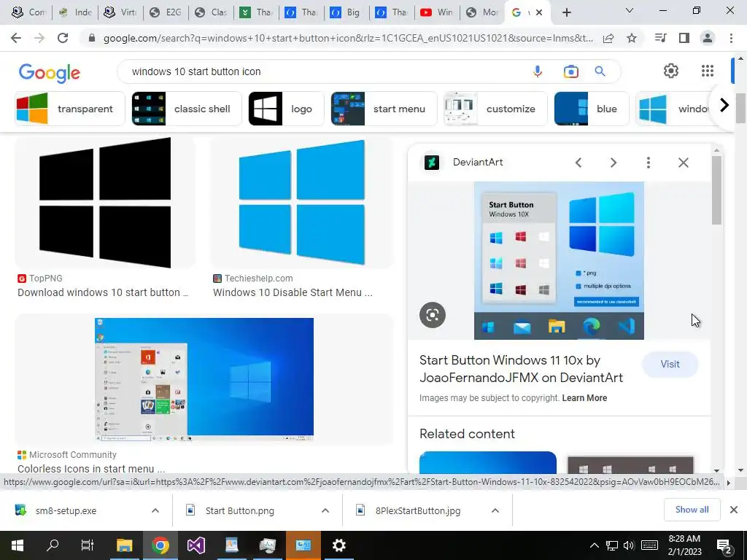Share this page via the share icon
The width and height of the screenshot is (747, 560).
click(608, 38)
